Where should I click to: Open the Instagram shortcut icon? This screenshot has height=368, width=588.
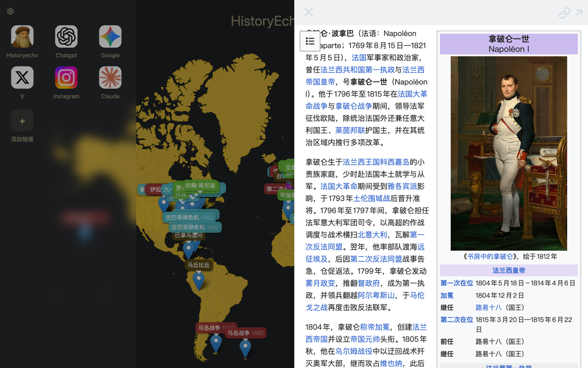pyautogui.click(x=66, y=78)
